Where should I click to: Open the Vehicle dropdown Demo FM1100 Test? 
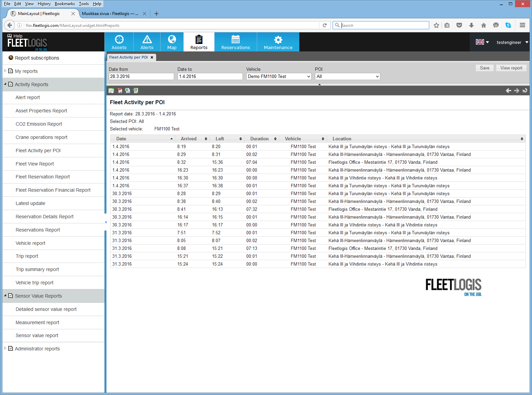[279, 77]
